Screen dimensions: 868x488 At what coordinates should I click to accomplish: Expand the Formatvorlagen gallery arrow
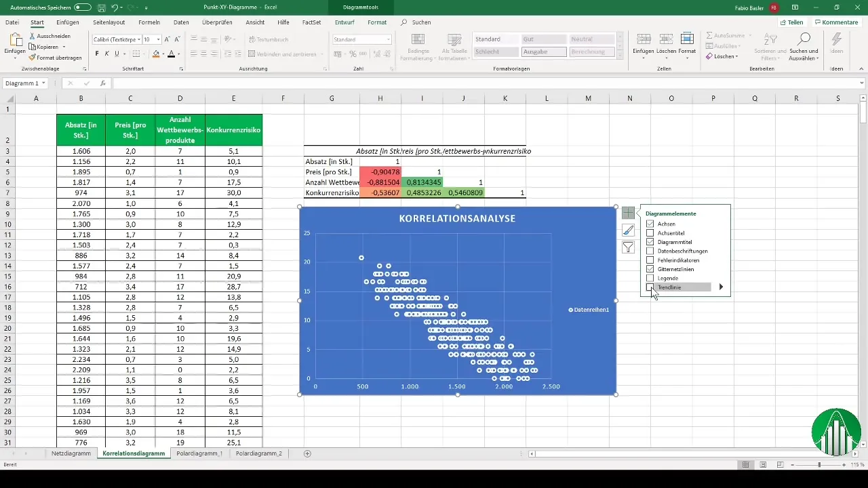click(x=620, y=54)
